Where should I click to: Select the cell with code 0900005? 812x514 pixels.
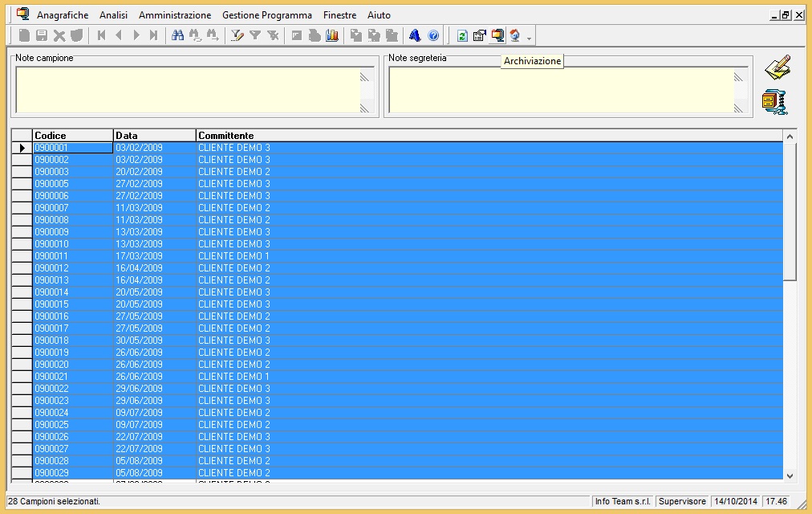coord(72,184)
